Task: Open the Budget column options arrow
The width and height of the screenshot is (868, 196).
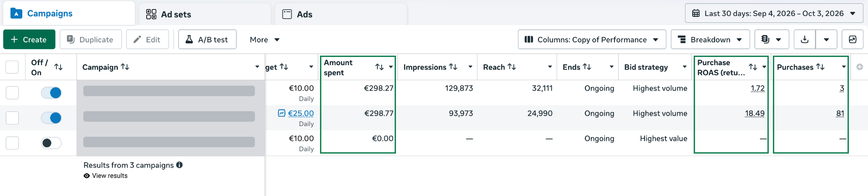Action: tap(311, 67)
